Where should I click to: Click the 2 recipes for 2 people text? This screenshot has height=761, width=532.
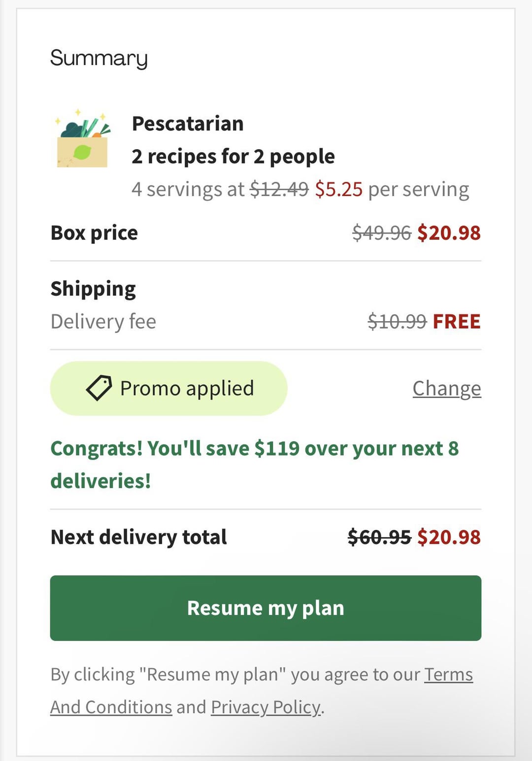click(x=233, y=157)
